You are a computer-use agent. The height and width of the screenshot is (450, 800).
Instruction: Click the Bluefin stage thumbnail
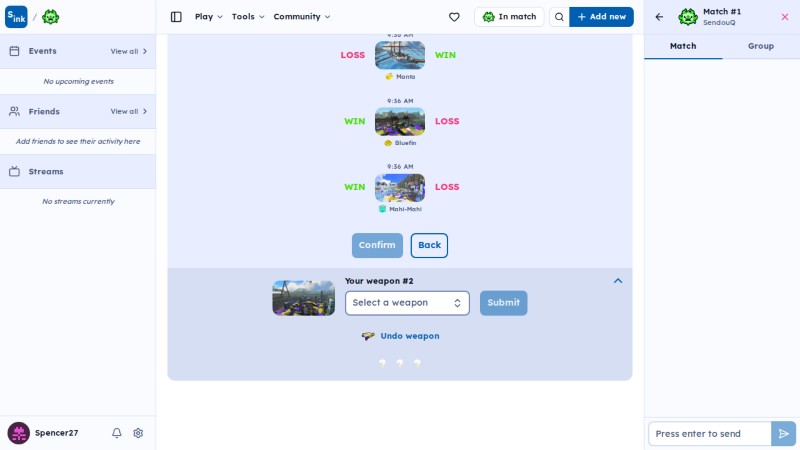click(x=400, y=121)
